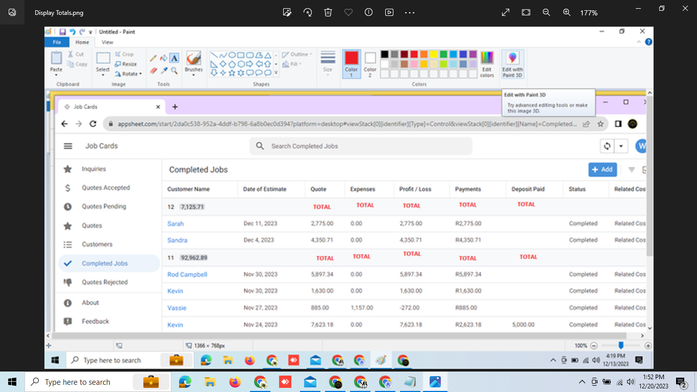Image resolution: width=697 pixels, height=392 pixels.
Task: Open Edit colors in Paint
Action: [x=487, y=64]
